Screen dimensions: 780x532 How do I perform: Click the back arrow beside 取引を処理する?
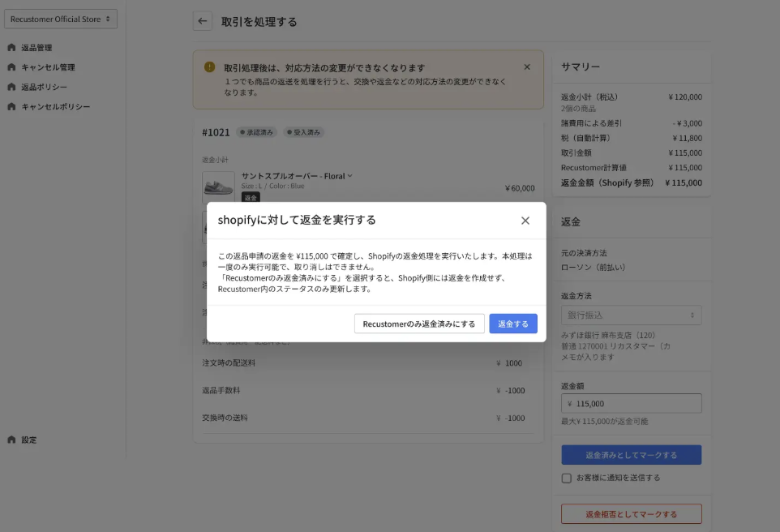201,20
